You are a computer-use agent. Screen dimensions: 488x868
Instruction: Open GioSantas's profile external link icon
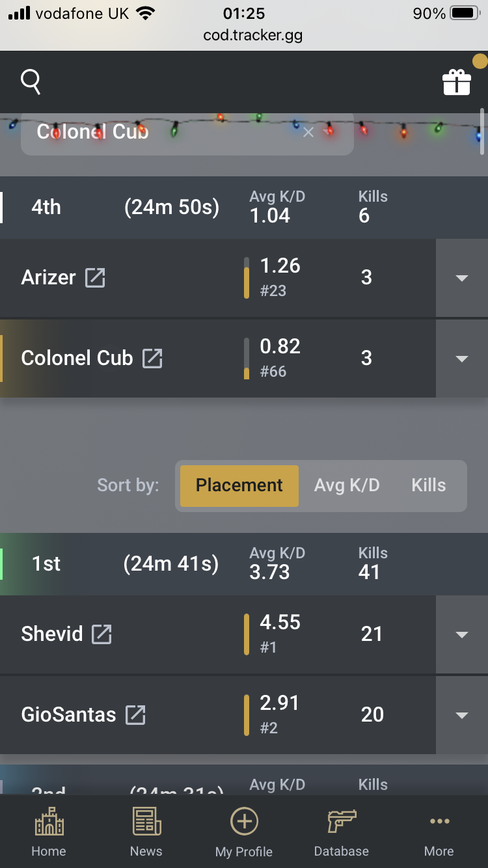point(135,714)
